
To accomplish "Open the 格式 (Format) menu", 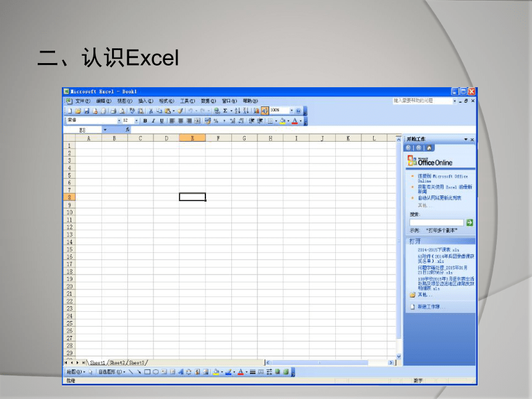I will 166,101.
